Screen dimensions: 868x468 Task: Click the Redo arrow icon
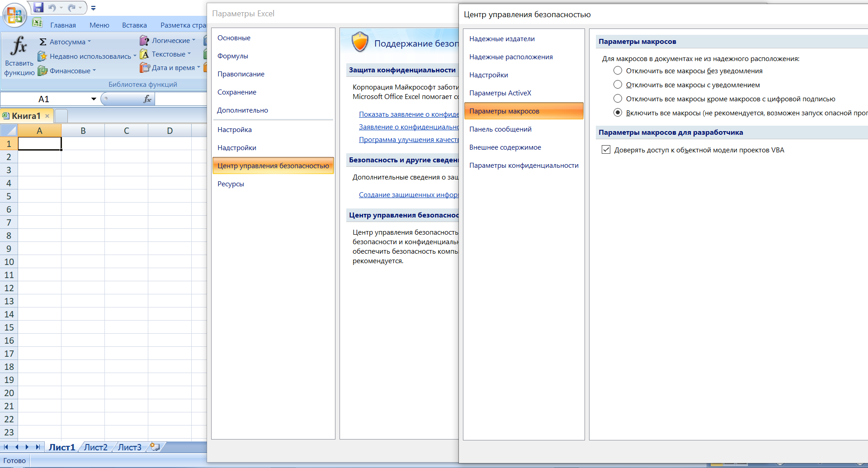71,8
